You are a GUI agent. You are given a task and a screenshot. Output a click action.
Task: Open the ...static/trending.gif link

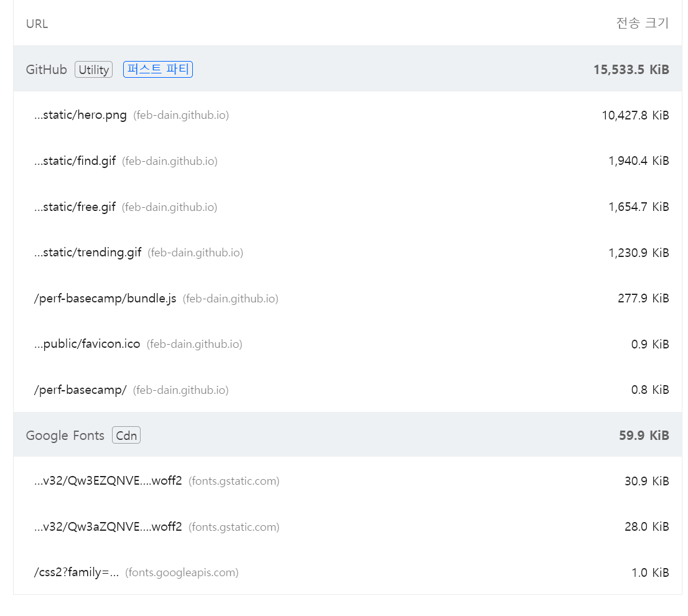pos(88,253)
